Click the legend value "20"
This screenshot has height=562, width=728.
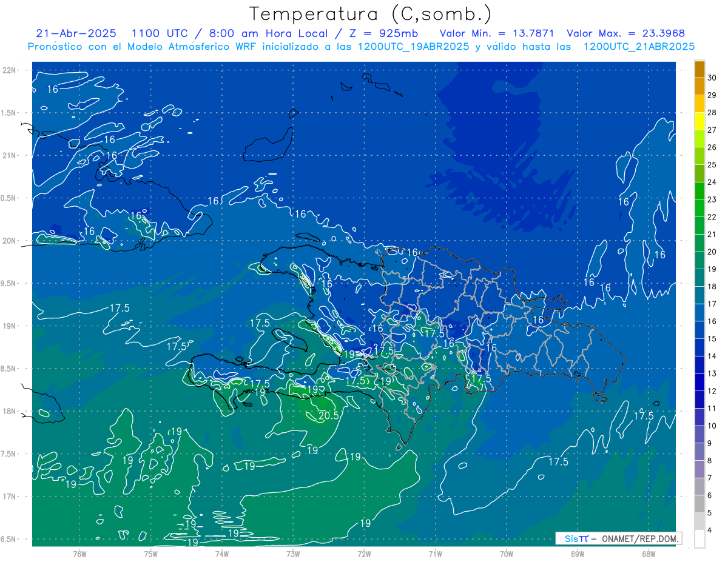tap(712, 252)
